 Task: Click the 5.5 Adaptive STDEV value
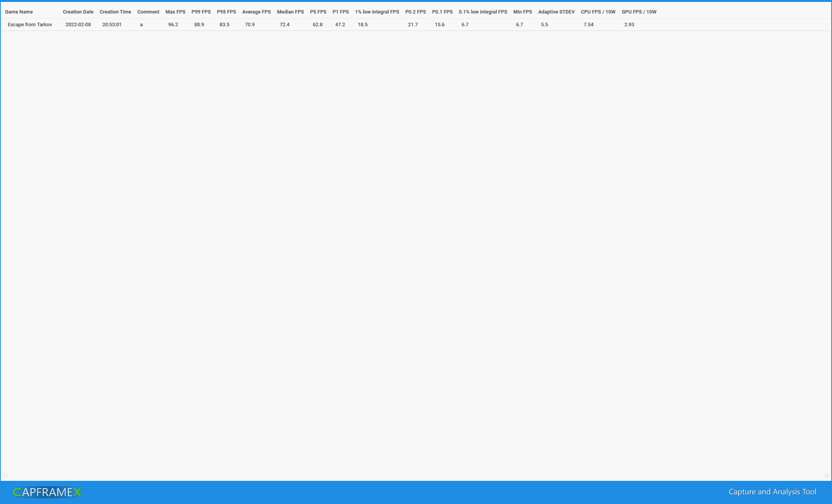tap(544, 25)
